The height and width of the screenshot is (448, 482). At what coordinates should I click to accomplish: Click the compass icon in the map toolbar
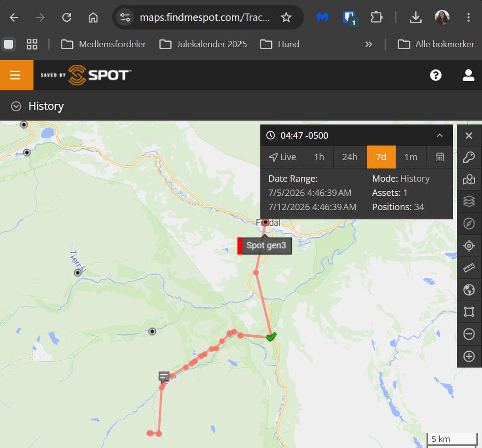[469, 223]
